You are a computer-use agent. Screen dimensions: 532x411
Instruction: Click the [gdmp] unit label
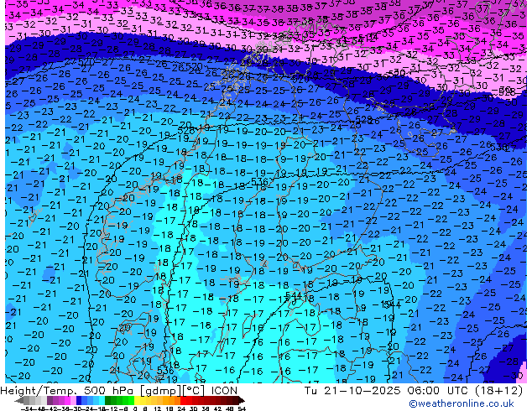161,390
